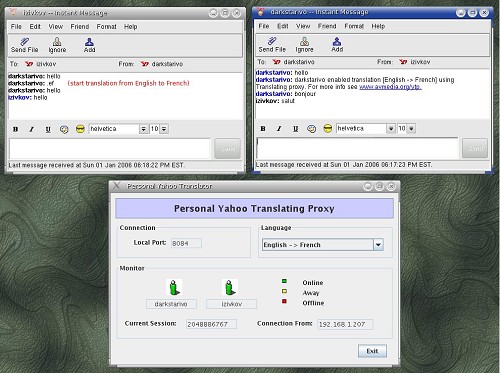Open emoticon smiley picker in izivkov window
Screen dimensions: 500x373
click(80, 129)
